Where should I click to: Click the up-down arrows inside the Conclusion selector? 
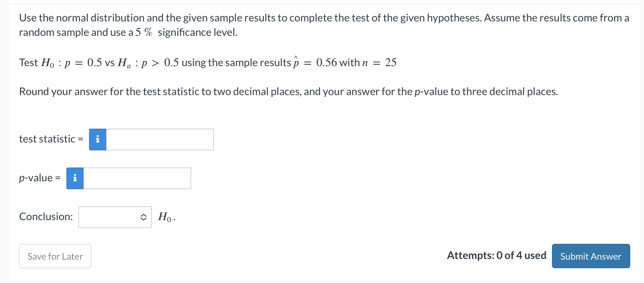(143, 217)
